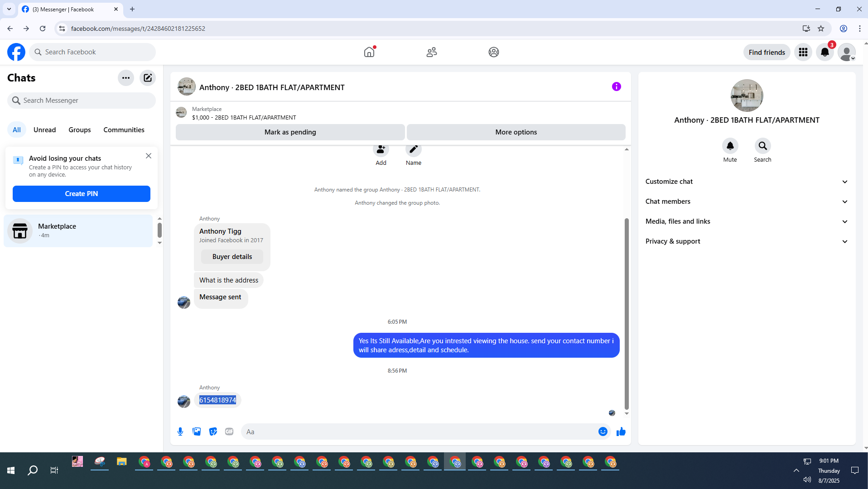Expand Privacy & support section
This screenshot has width=868, height=489.
point(747,241)
